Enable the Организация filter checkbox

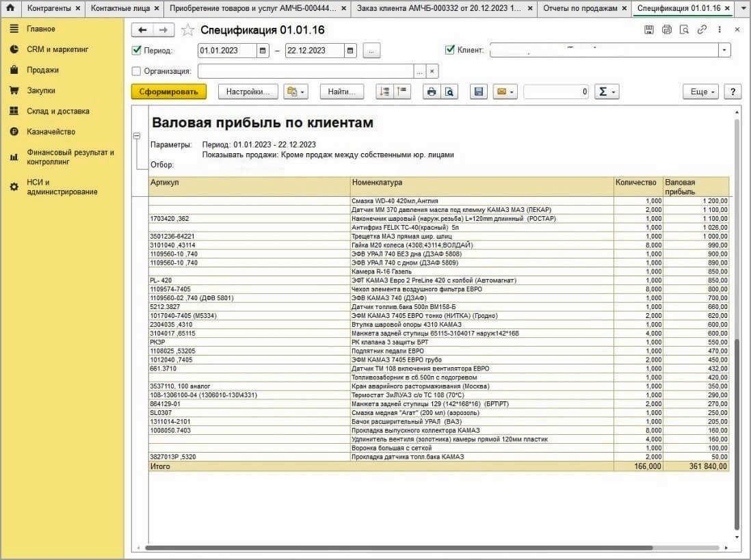(x=136, y=71)
